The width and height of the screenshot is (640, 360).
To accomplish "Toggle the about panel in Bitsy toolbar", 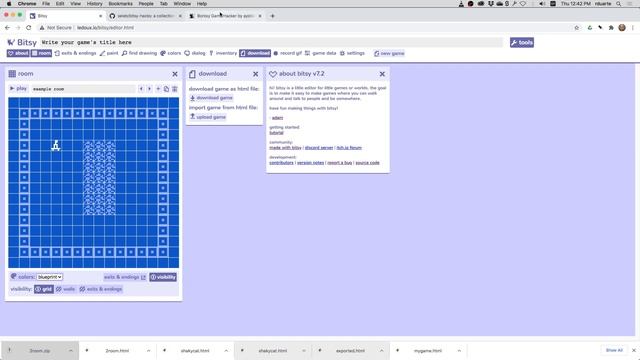I will pos(18,53).
